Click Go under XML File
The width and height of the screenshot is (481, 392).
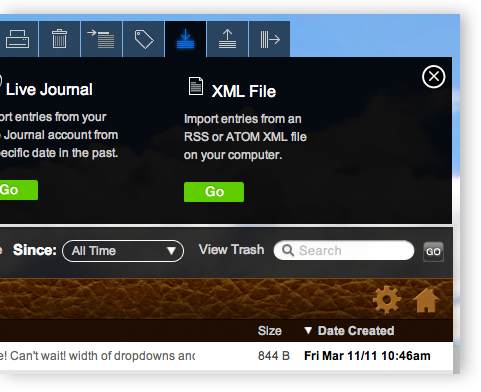pyautogui.click(x=214, y=192)
